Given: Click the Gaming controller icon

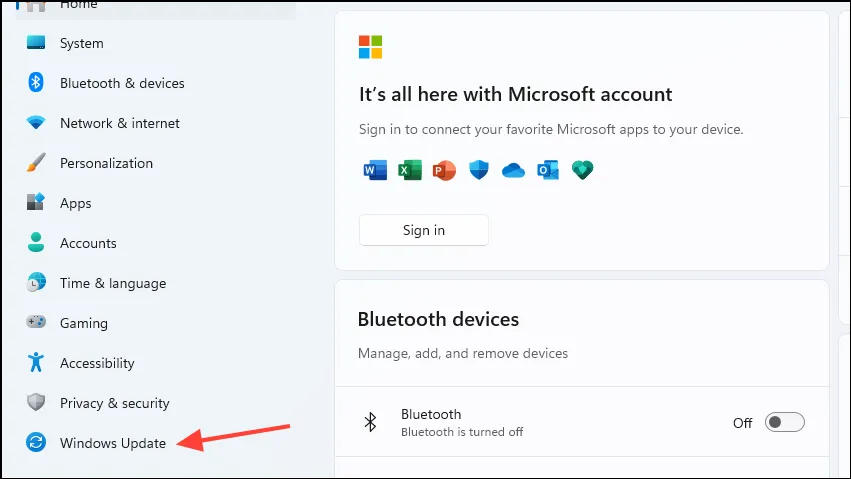Looking at the screenshot, I should 36,322.
